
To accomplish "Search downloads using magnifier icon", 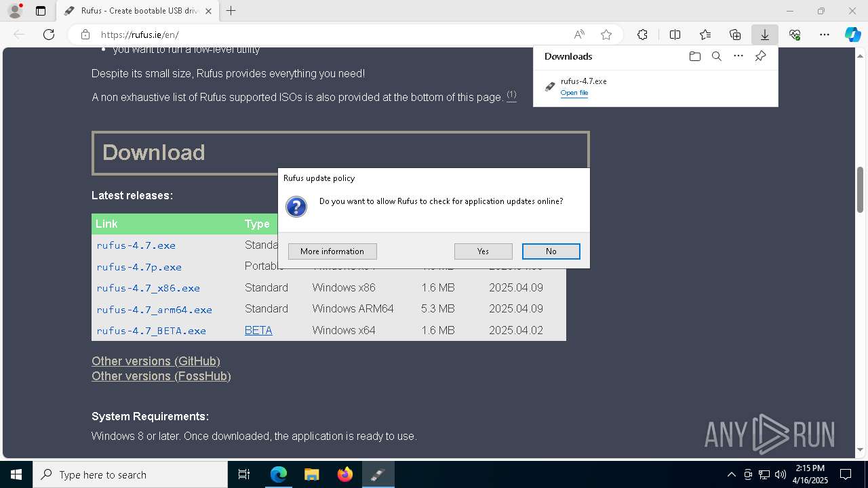I will coord(716,56).
